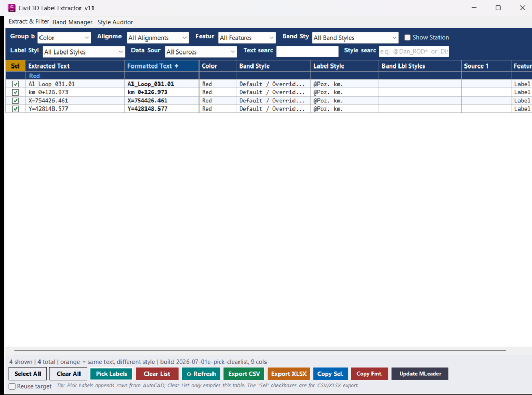Image resolution: width=532 pixels, height=395 pixels.
Task: Maximize the Label Extractor window
Action: tap(498, 8)
